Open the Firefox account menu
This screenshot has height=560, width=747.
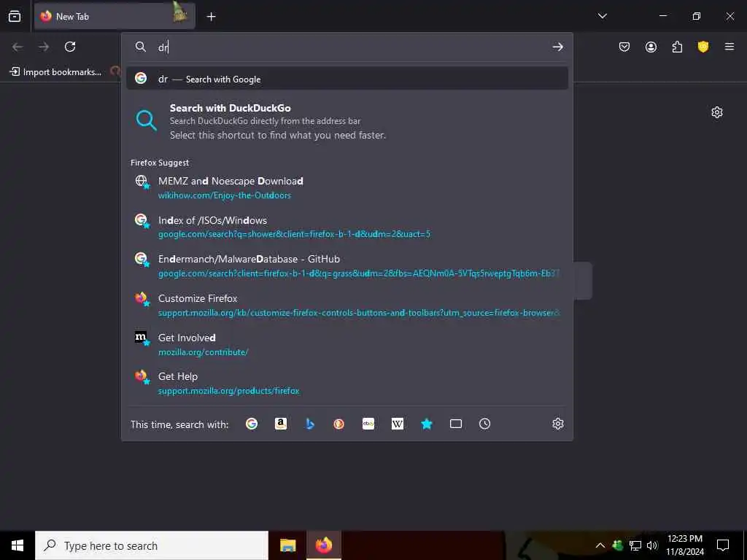(651, 47)
